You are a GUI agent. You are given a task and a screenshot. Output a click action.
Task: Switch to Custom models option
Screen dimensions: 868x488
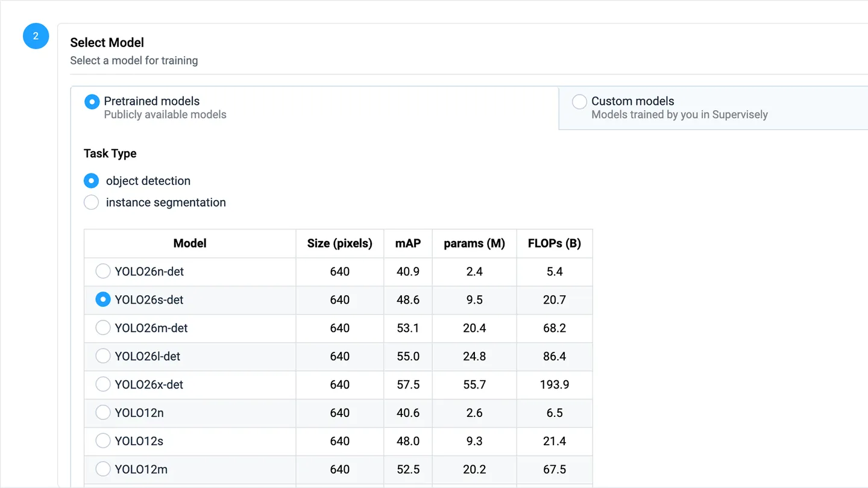tap(579, 102)
